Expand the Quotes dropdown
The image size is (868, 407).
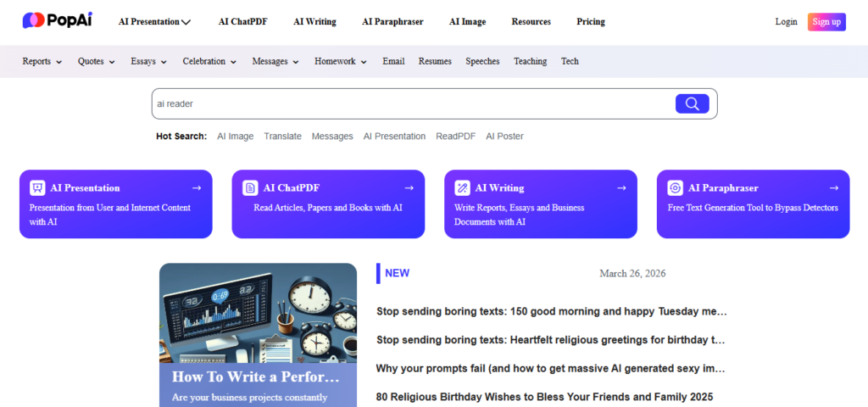(x=112, y=62)
